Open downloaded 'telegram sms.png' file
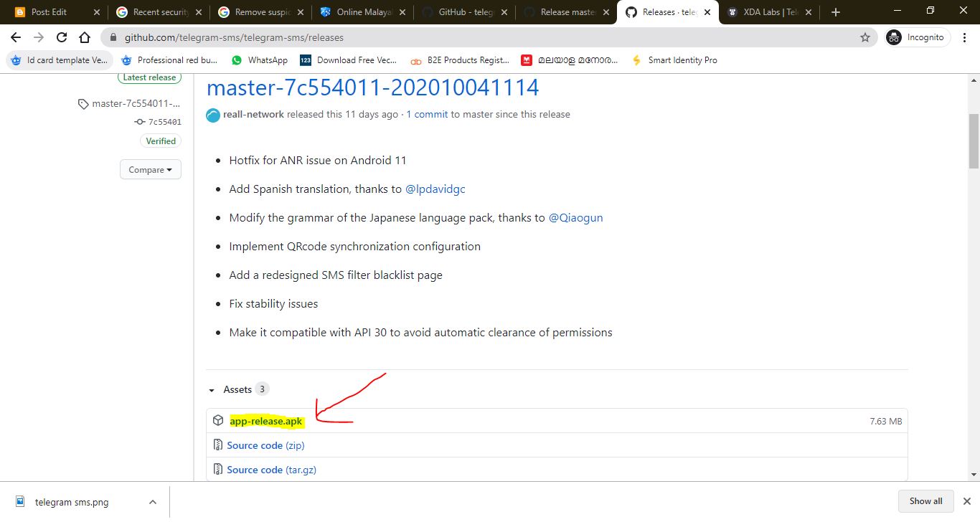The image size is (980, 522). click(x=72, y=502)
